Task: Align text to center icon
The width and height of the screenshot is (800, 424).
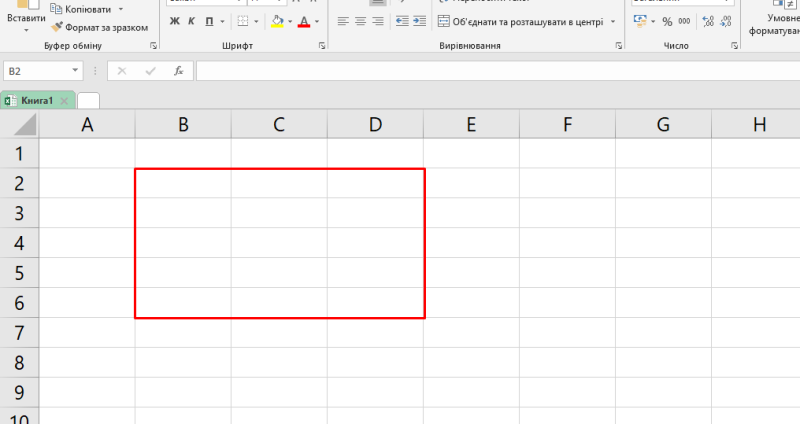Action: pos(359,21)
